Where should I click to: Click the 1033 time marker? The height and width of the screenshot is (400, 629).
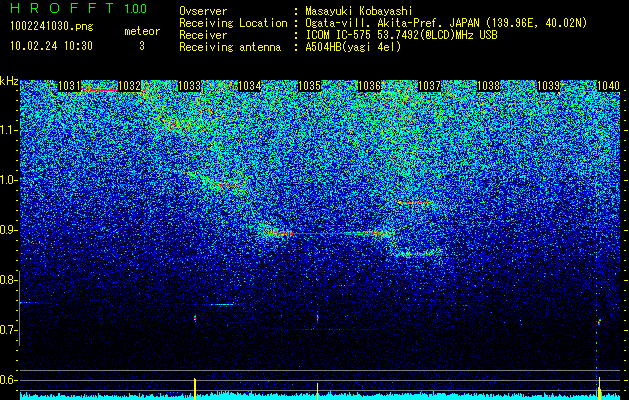click(189, 86)
